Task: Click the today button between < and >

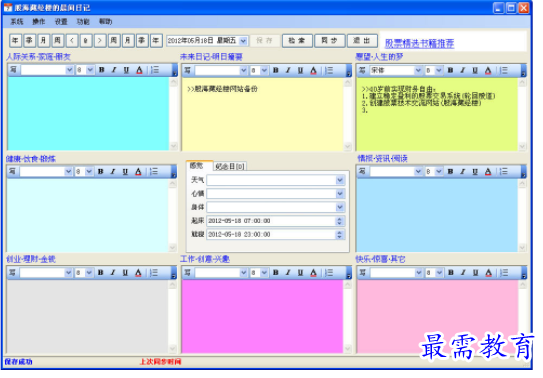Action: (x=86, y=41)
